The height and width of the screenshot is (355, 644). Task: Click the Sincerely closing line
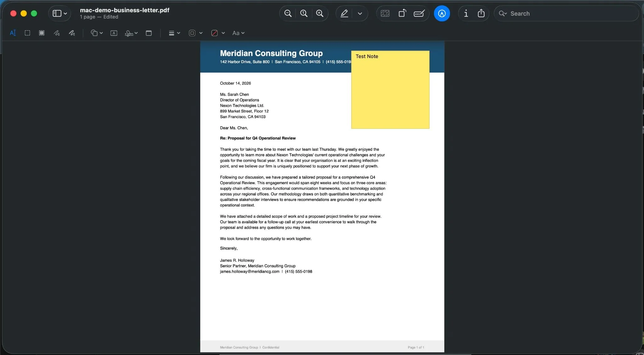point(229,248)
